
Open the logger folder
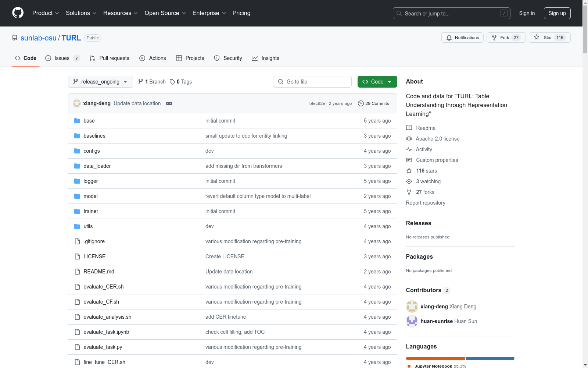click(91, 181)
